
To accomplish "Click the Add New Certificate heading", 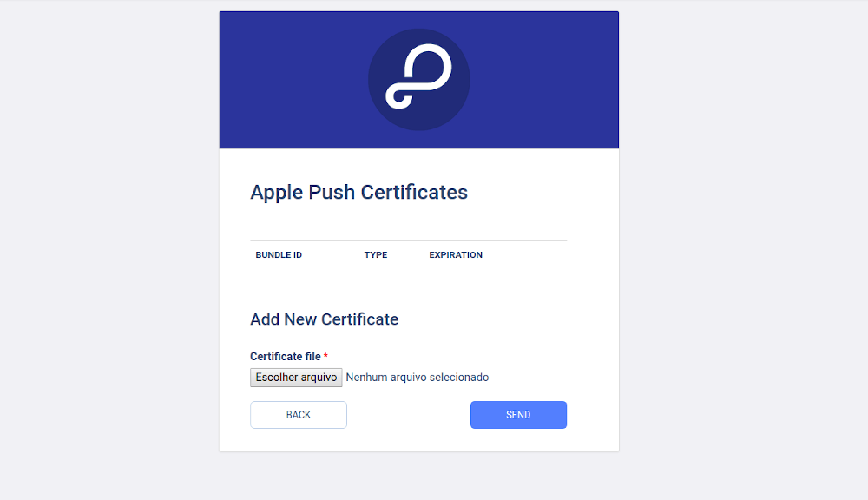I will click(325, 319).
